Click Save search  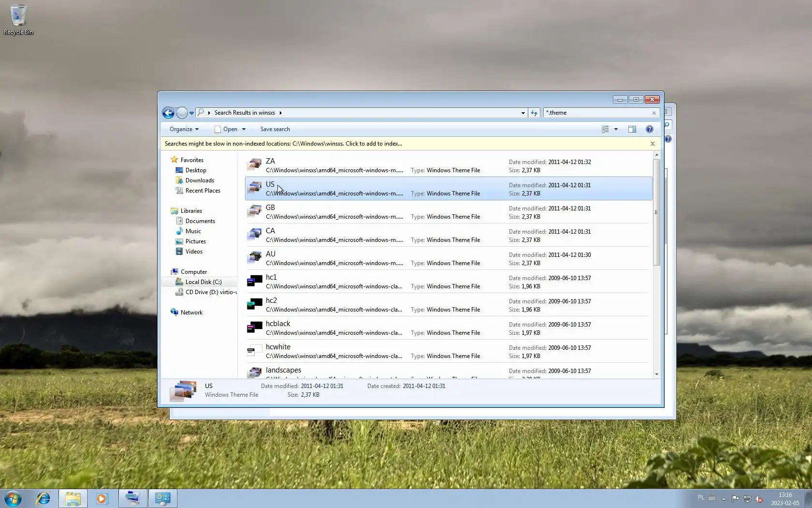(x=275, y=129)
